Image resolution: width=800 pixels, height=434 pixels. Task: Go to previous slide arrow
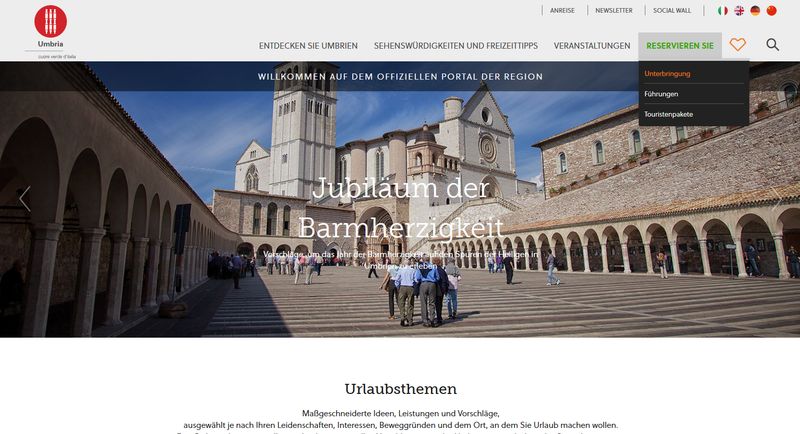point(24,199)
